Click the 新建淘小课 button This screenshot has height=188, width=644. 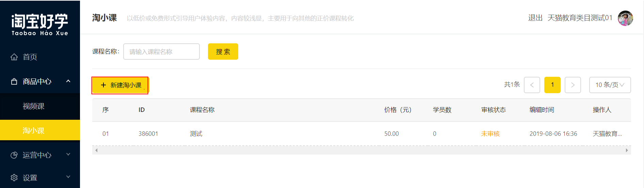(120, 85)
